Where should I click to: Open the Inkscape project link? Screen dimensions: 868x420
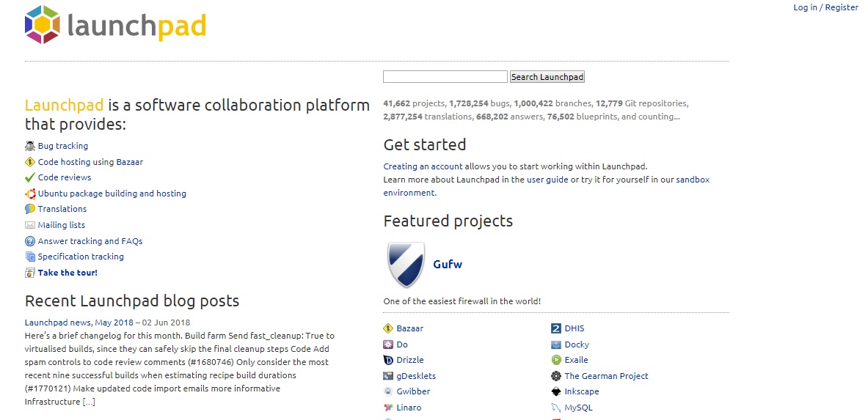pos(582,391)
